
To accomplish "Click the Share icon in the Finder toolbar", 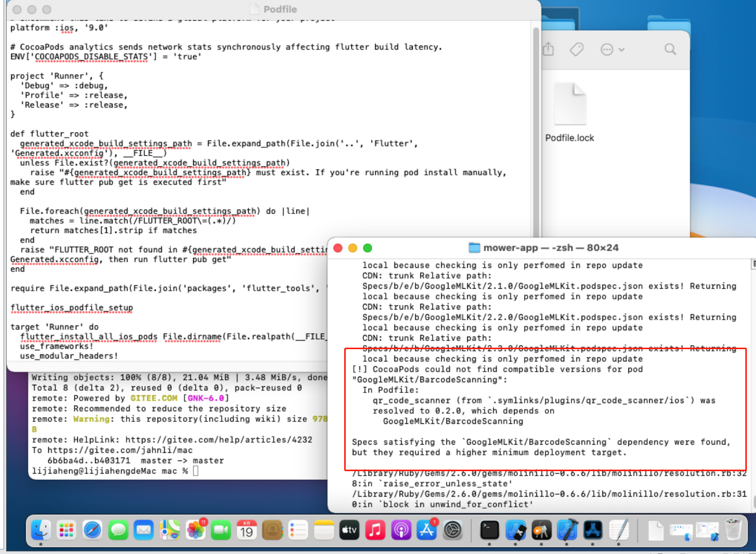I will tap(549, 49).
